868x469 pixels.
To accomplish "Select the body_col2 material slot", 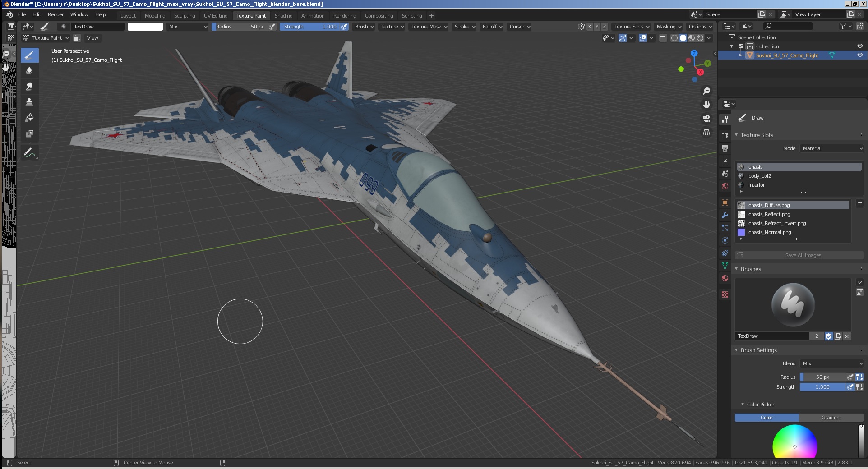I will 799,176.
